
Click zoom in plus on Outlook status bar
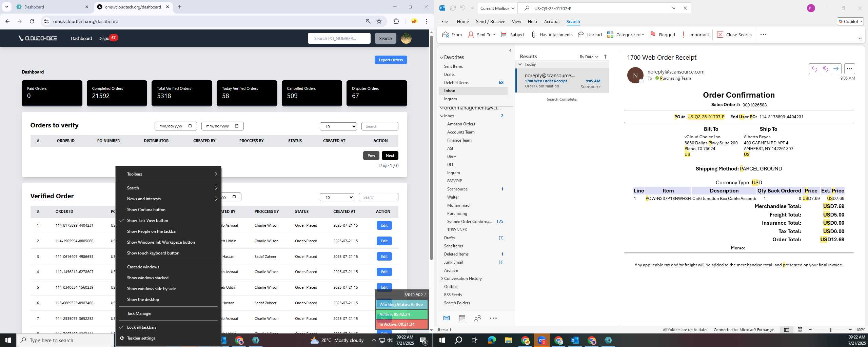(850, 329)
